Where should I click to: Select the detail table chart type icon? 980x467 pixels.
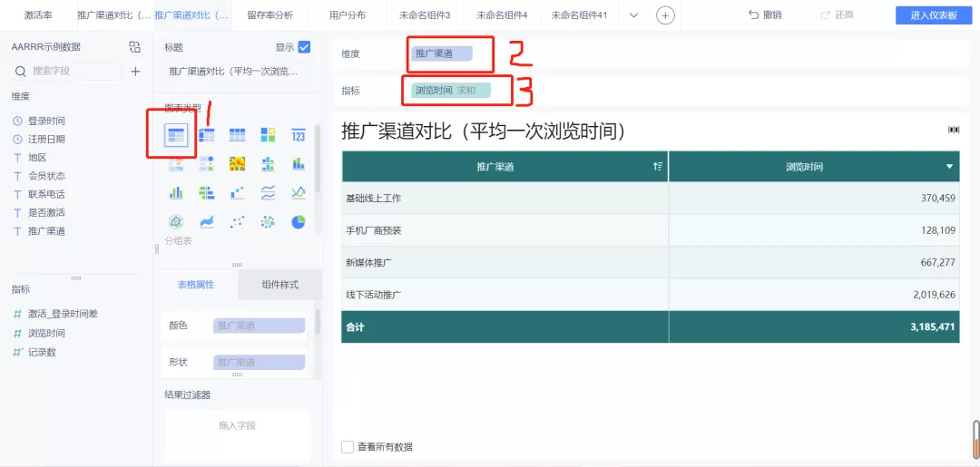(238, 135)
